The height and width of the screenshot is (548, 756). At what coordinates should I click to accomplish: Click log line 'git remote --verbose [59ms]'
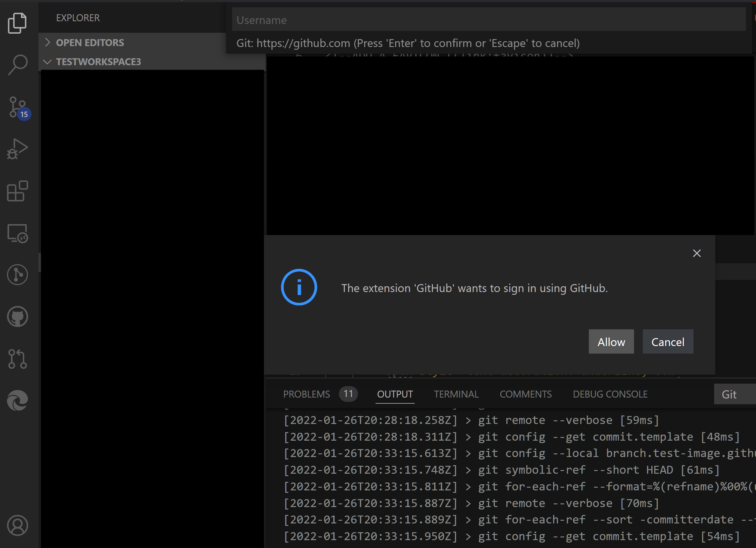coord(471,420)
